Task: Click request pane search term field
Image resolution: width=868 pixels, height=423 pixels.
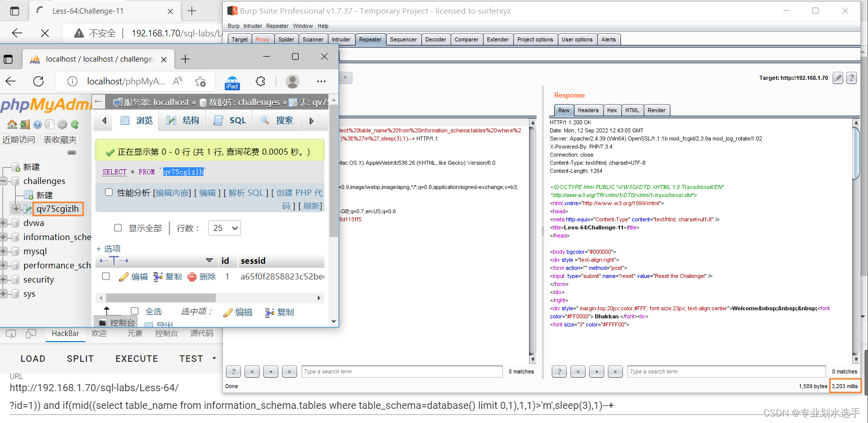Action: coord(402,371)
